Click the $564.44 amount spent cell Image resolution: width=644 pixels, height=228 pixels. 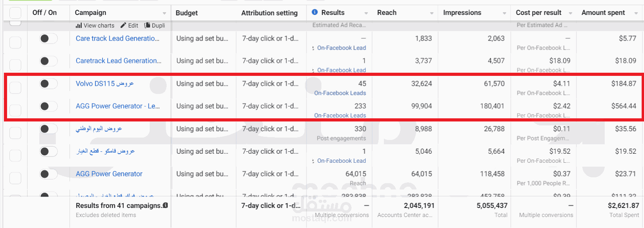coord(624,106)
